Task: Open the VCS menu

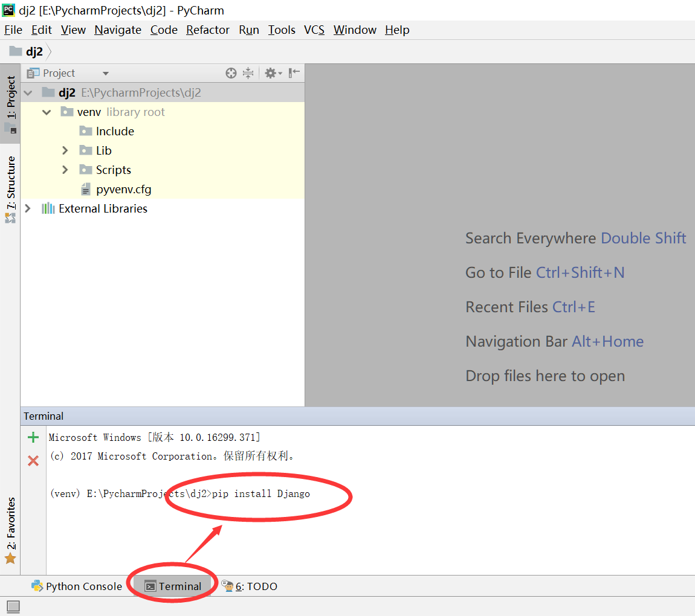Action: pos(314,30)
